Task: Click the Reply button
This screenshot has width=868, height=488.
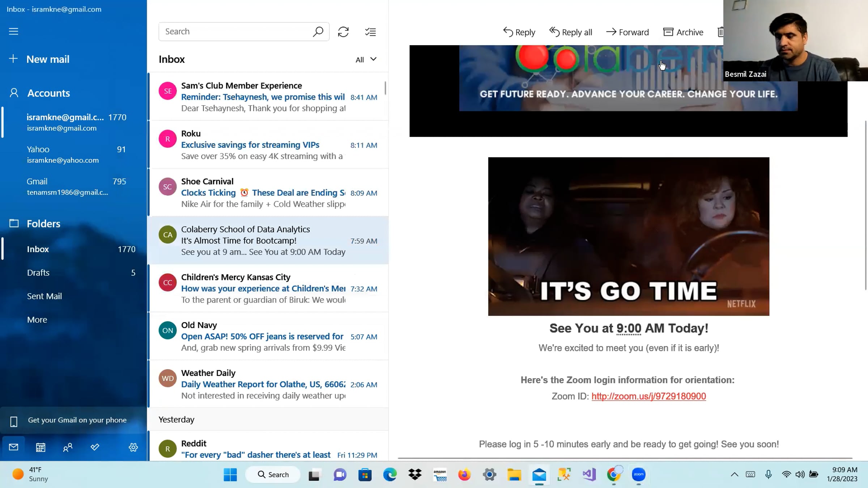Action: click(x=519, y=32)
